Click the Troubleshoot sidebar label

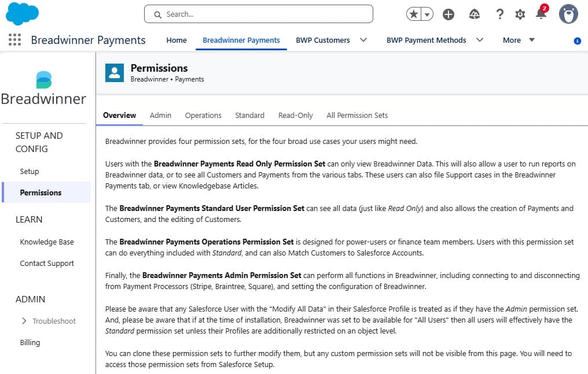54,321
